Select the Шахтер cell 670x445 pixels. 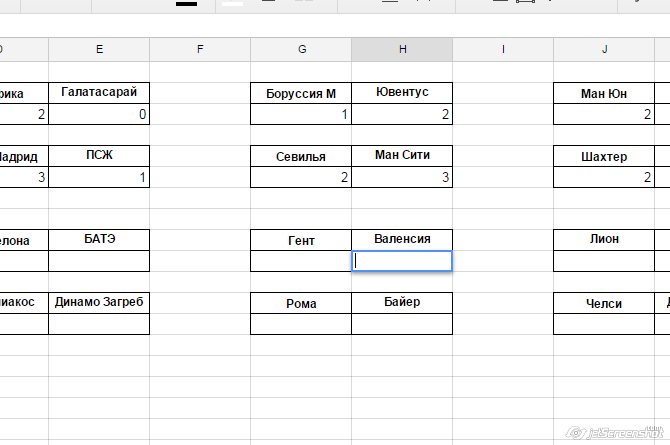(604, 157)
